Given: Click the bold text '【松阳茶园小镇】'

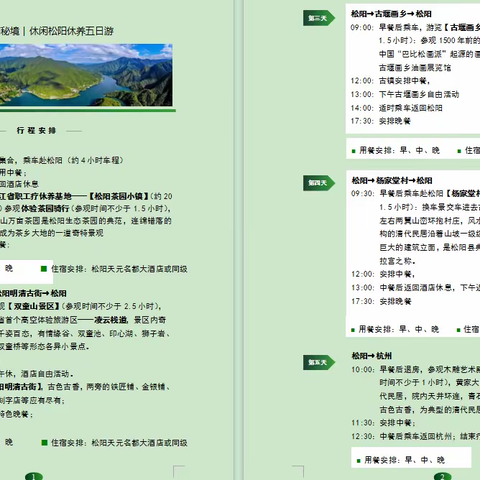Looking at the screenshot, I should tap(119, 196).
